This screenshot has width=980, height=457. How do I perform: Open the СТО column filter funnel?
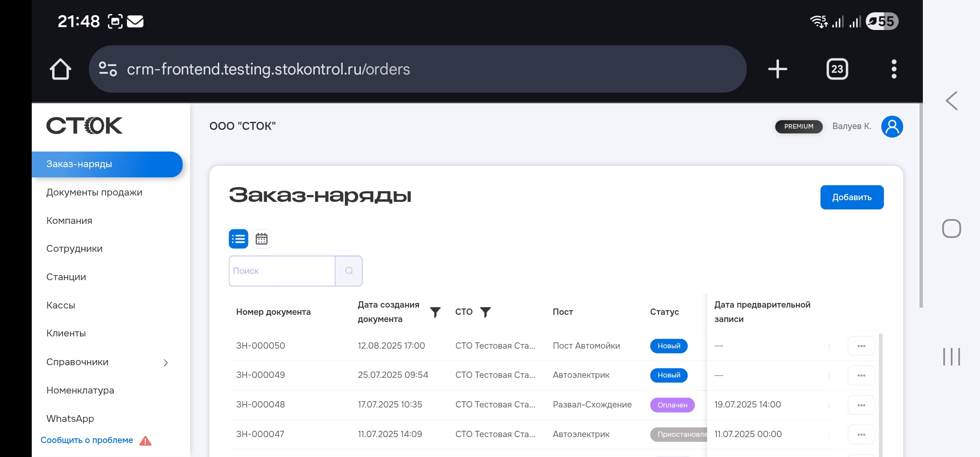[x=485, y=312]
